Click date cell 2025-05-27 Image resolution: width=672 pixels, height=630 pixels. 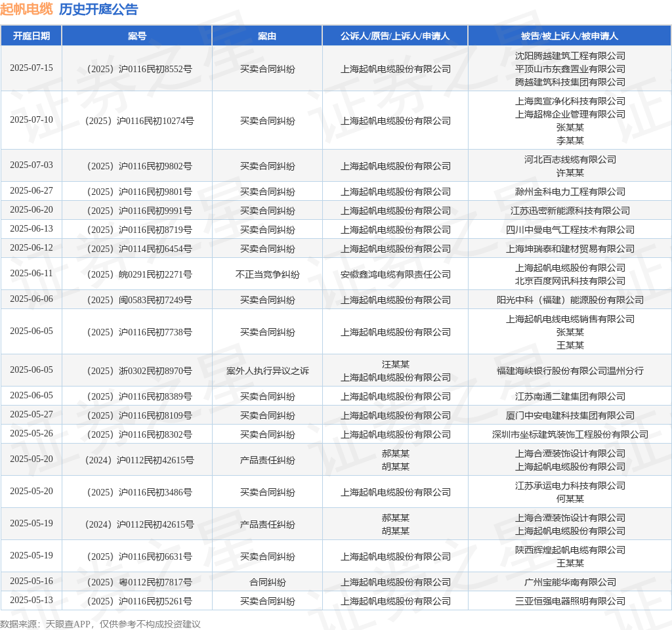click(31, 415)
